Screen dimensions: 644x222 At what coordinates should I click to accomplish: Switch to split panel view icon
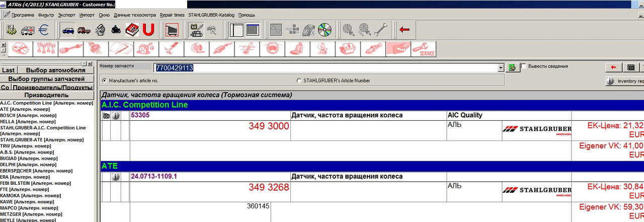click(x=236, y=30)
